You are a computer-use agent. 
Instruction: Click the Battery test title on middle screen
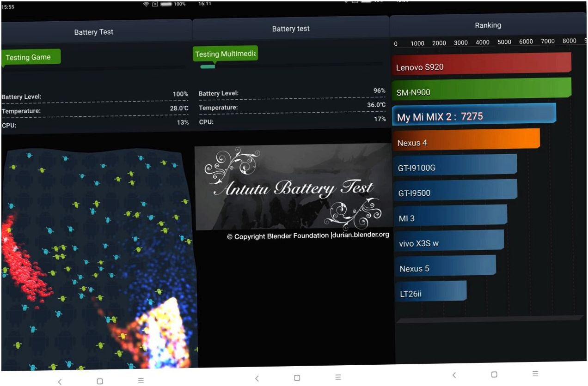(x=291, y=29)
